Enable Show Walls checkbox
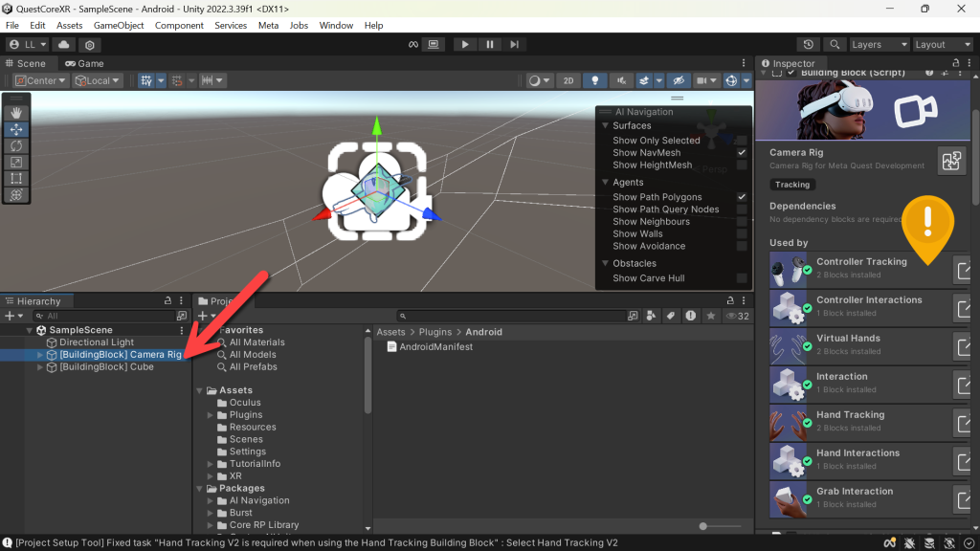The image size is (980, 551). pyautogui.click(x=742, y=233)
